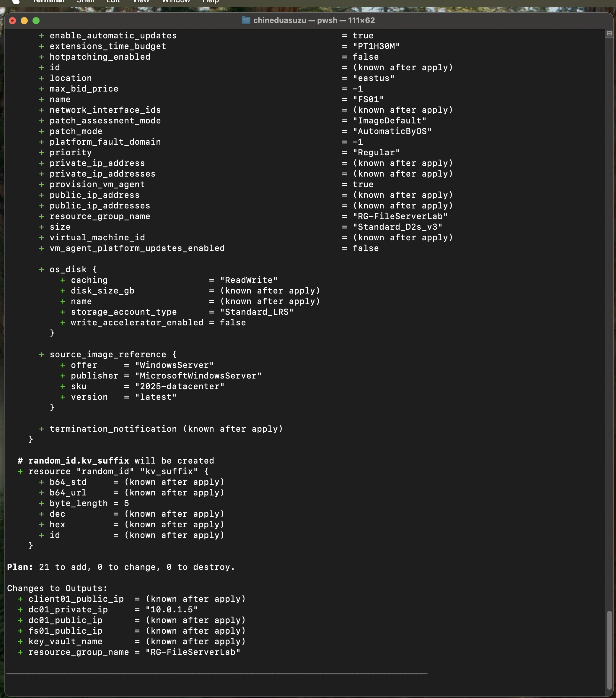
Task: Click the terminal vertical scrollbar thumb
Action: 609,650
